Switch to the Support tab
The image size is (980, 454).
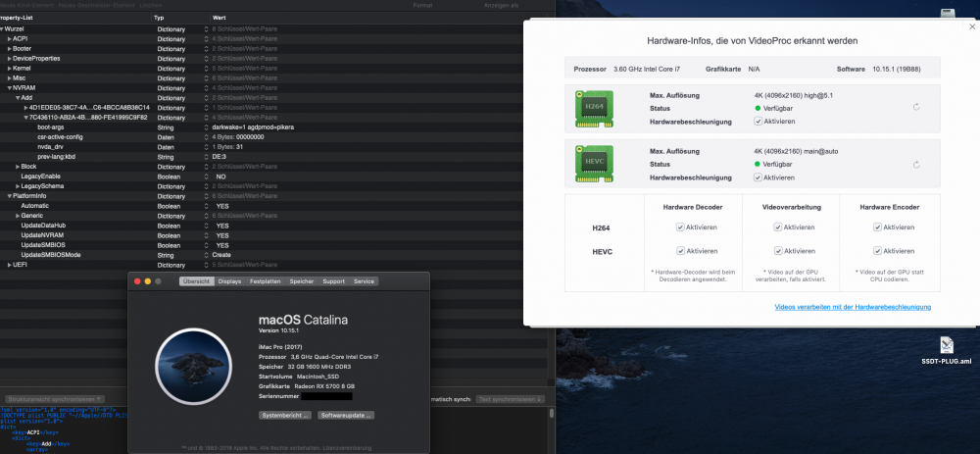[x=333, y=281]
